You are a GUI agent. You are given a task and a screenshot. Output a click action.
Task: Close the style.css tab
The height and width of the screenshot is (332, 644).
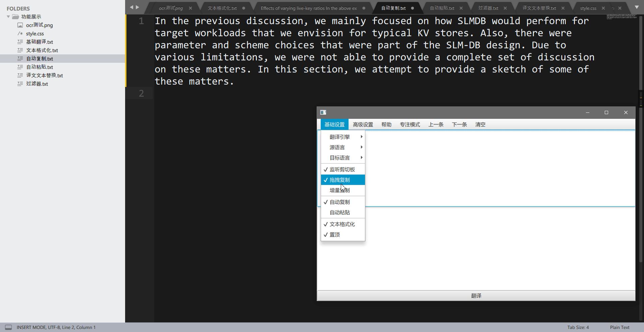(x=603, y=8)
